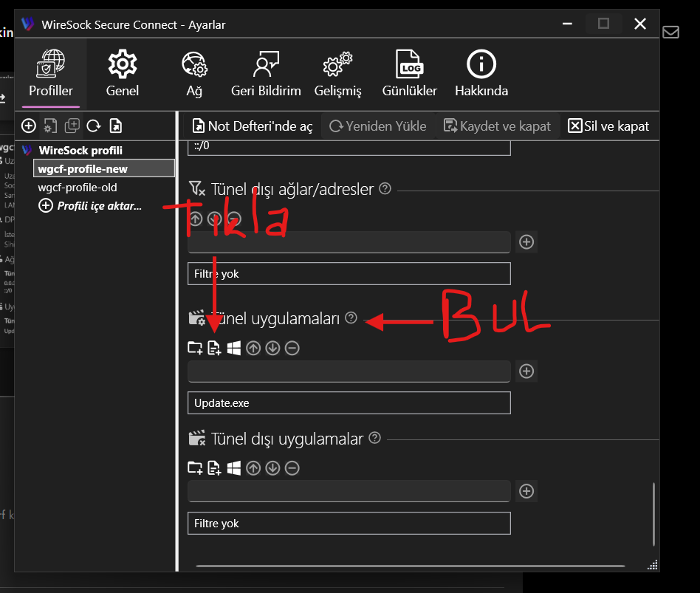This screenshot has width=700, height=593.
Task: Remove entry from Tünel dışı uygulamalar
Action: click(292, 468)
